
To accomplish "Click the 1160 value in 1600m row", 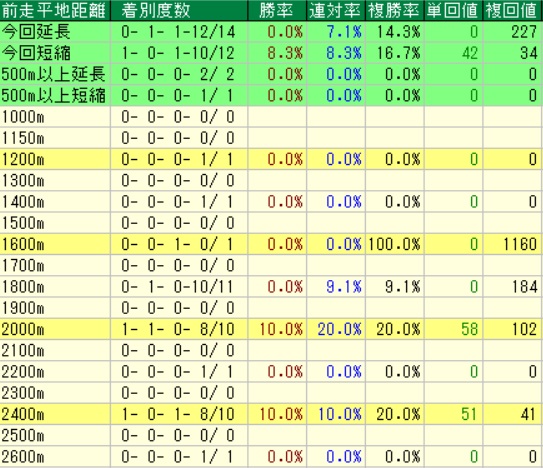I will [x=520, y=245].
